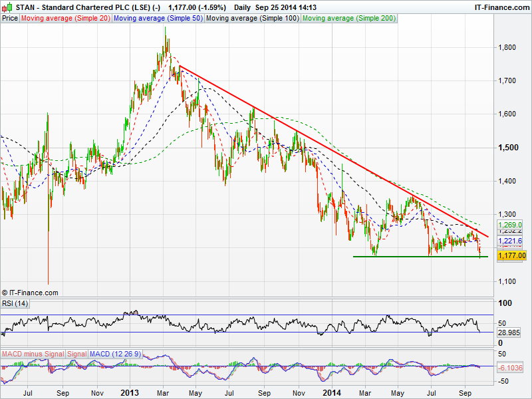Click the 2014 marker on time axis

tap(331, 393)
